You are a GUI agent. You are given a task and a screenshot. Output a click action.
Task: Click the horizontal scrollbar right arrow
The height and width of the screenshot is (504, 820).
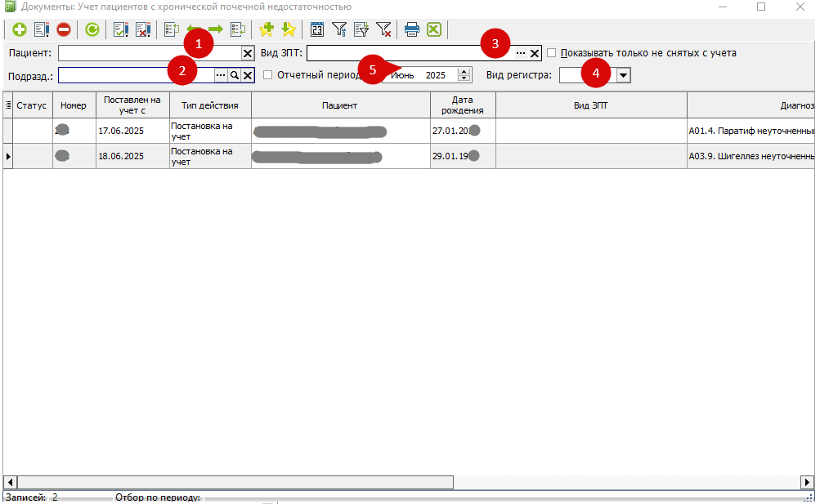click(808, 482)
